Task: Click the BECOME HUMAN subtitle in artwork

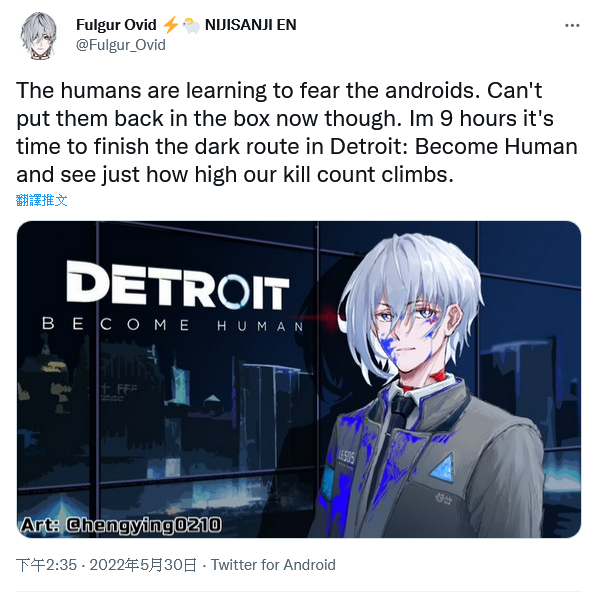Action: (x=173, y=325)
